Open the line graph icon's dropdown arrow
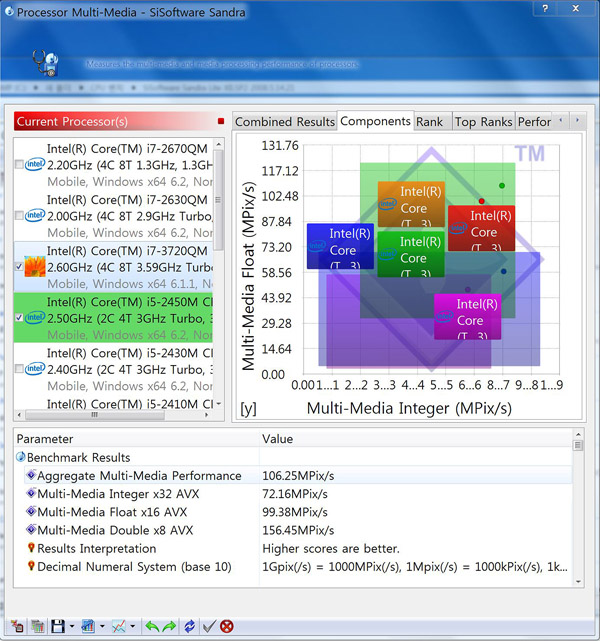Viewport: 600px width, 641px height. 132,626
